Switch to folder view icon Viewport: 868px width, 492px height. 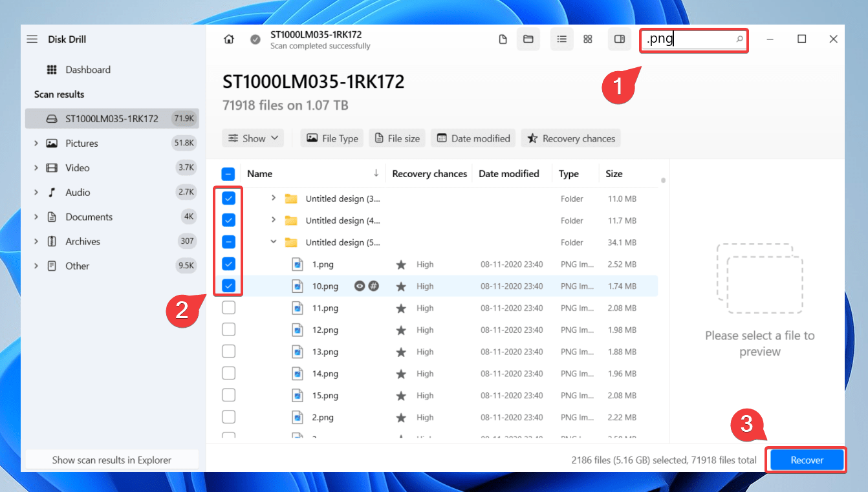pos(528,39)
